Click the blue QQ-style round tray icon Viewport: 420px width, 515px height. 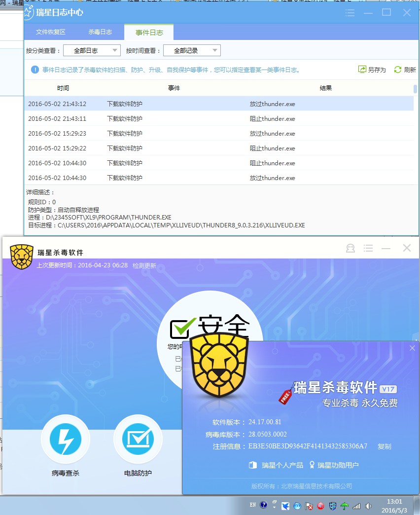point(297,506)
